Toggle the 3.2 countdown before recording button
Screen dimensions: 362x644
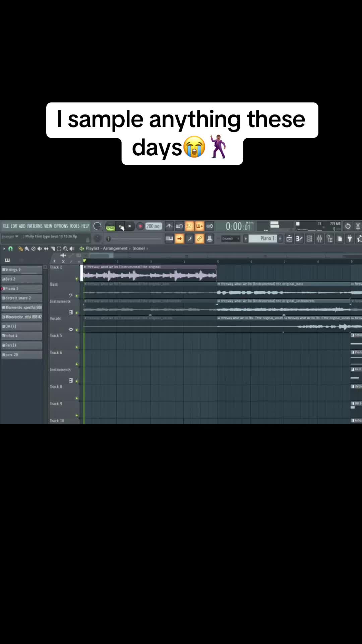tap(189, 226)
